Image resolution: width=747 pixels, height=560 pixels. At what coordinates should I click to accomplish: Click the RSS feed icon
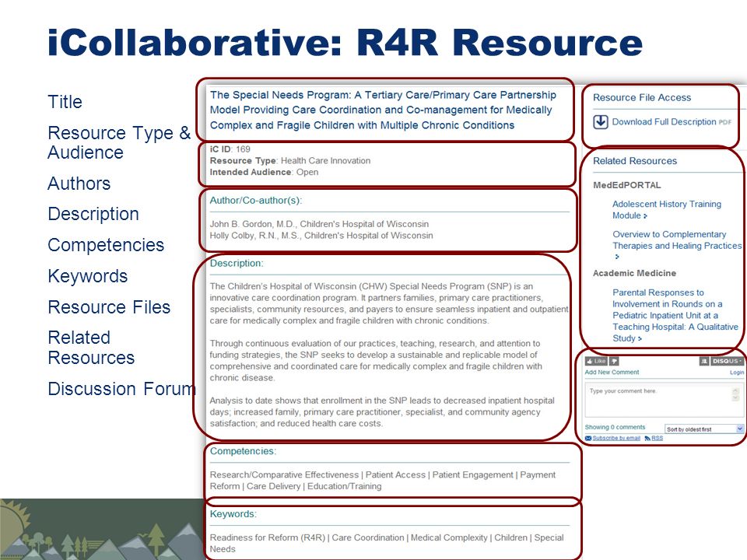pos(647,438)
